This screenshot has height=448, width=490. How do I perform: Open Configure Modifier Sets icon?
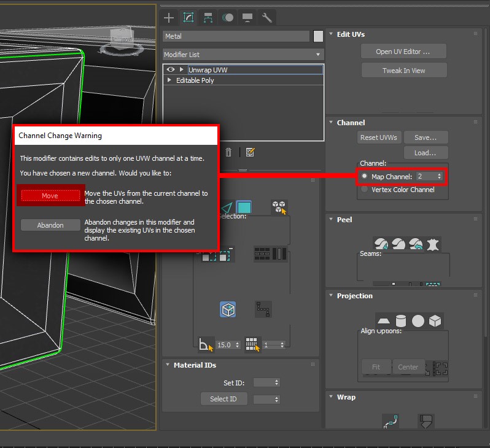(x=250, y=152)
